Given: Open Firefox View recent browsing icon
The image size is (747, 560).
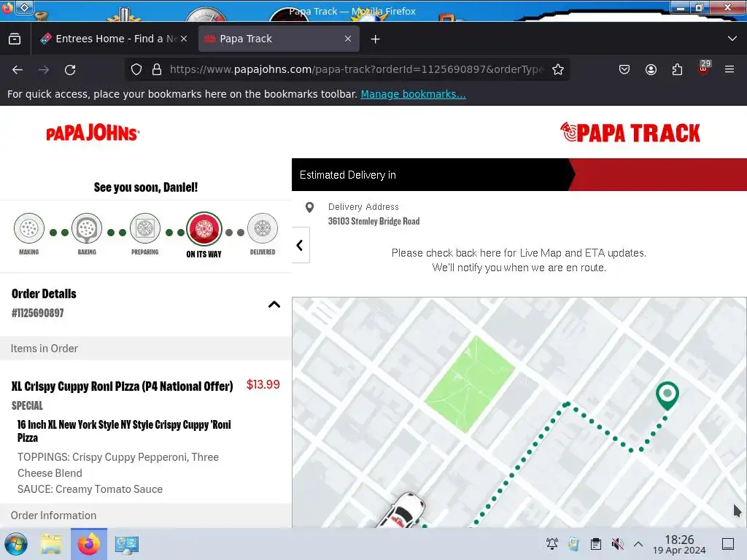Looking at the screenshot, I should [15, 39].
